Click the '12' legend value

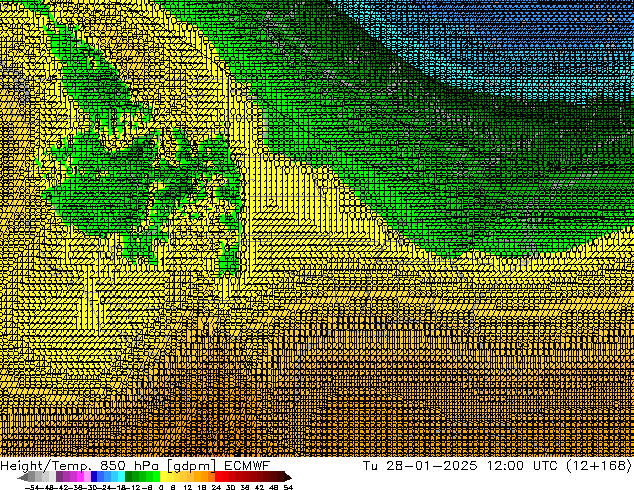(188, 487)
